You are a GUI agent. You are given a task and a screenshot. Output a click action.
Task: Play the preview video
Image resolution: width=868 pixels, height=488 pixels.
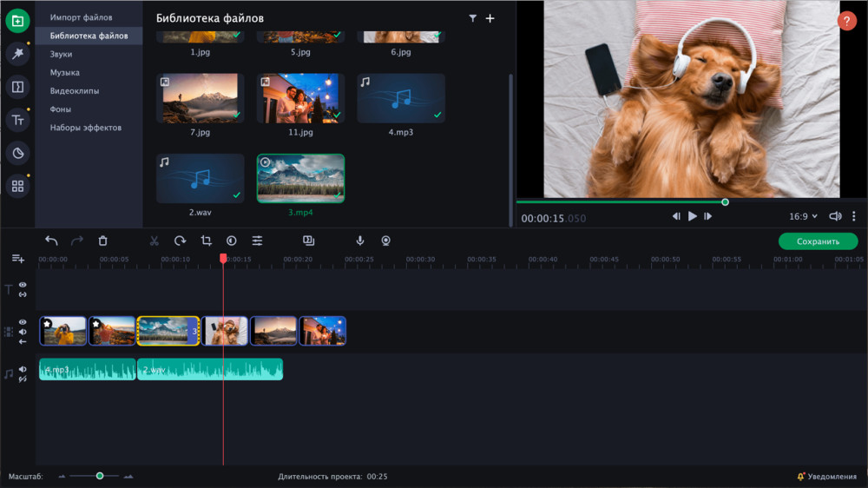692,216
